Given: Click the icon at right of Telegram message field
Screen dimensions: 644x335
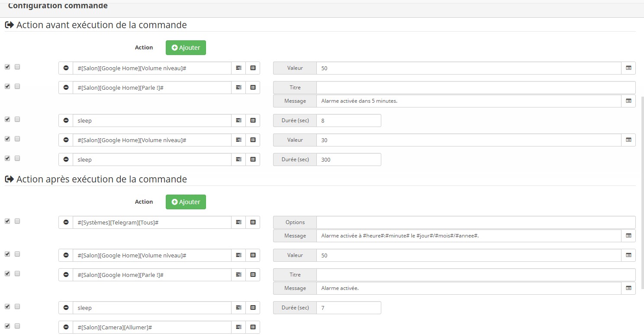Looking at the screenshot, I should (628, 236).
